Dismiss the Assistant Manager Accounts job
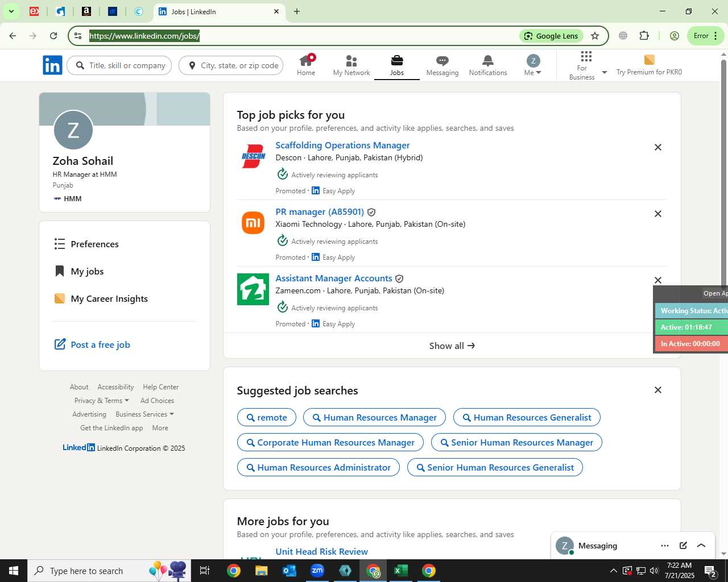Screen dimensions: 728x582 tap(658, 280)
